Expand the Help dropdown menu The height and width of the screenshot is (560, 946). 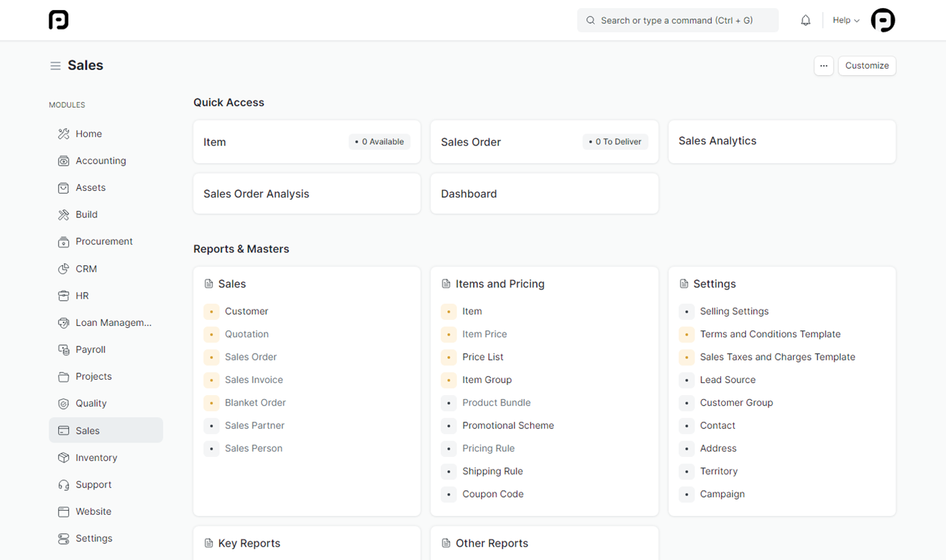pos(846,21)
